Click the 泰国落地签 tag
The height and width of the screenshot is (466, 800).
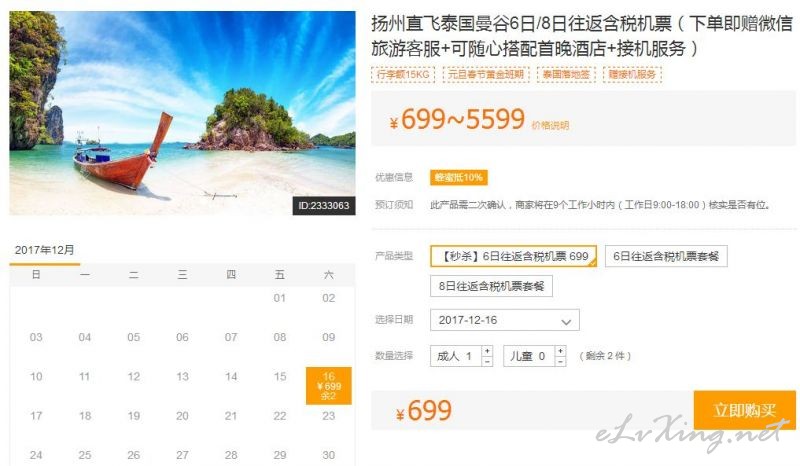(566, 75)
